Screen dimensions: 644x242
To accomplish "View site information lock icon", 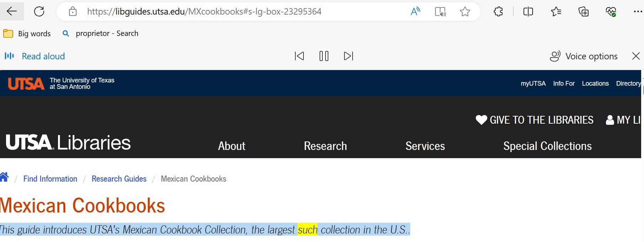I will 73,11.
